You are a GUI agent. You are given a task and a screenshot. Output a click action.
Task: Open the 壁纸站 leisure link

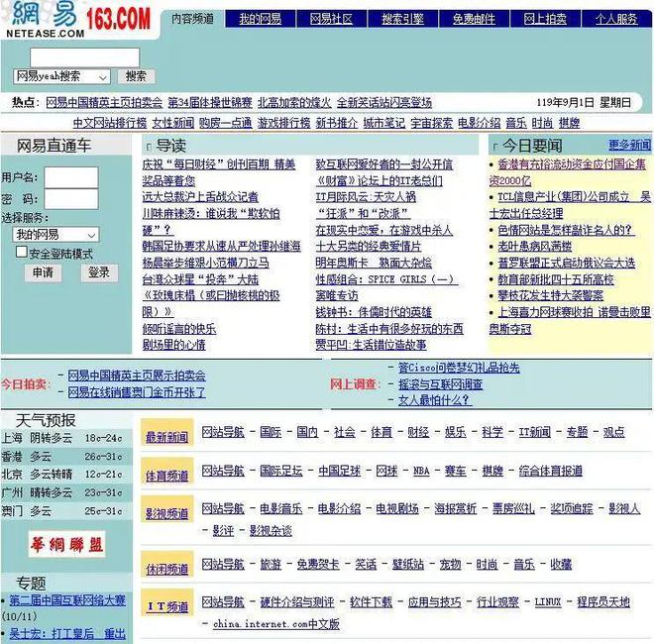pyautogui.click(x=408, y=565)
